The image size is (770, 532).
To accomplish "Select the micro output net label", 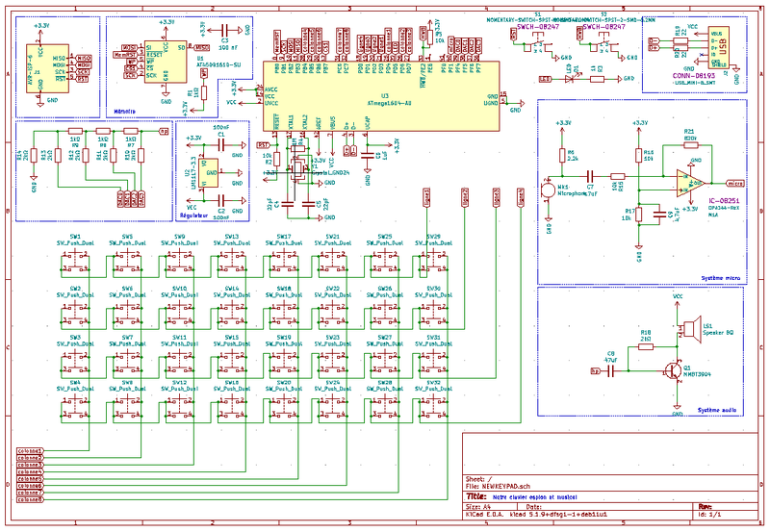I will coord(733,181).
